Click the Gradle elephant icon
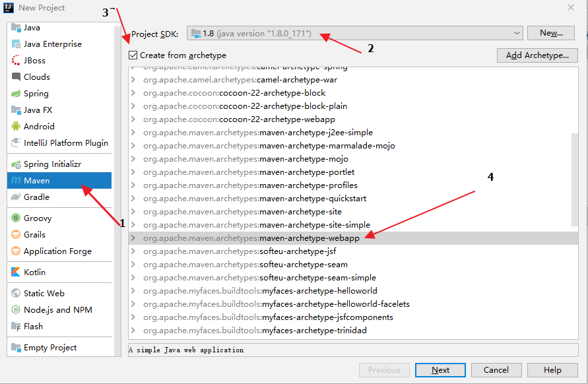 pyautogui.click(x=16, y=197)
